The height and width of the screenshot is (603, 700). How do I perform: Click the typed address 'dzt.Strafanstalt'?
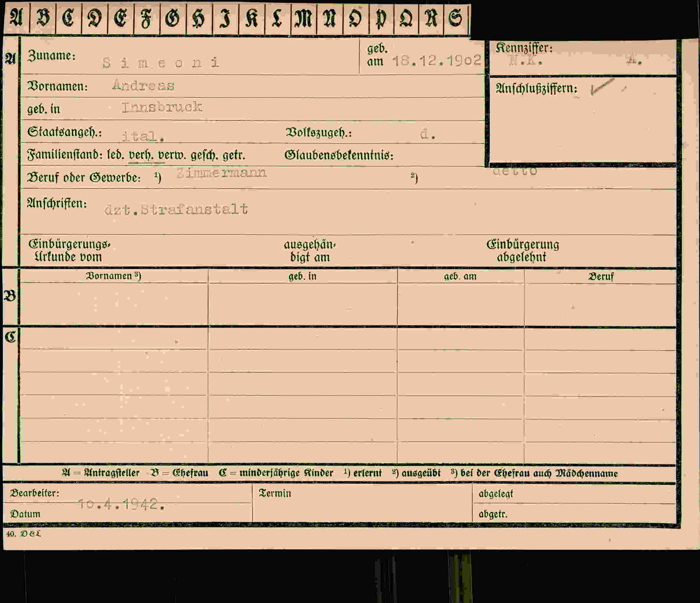coord(176,209)
